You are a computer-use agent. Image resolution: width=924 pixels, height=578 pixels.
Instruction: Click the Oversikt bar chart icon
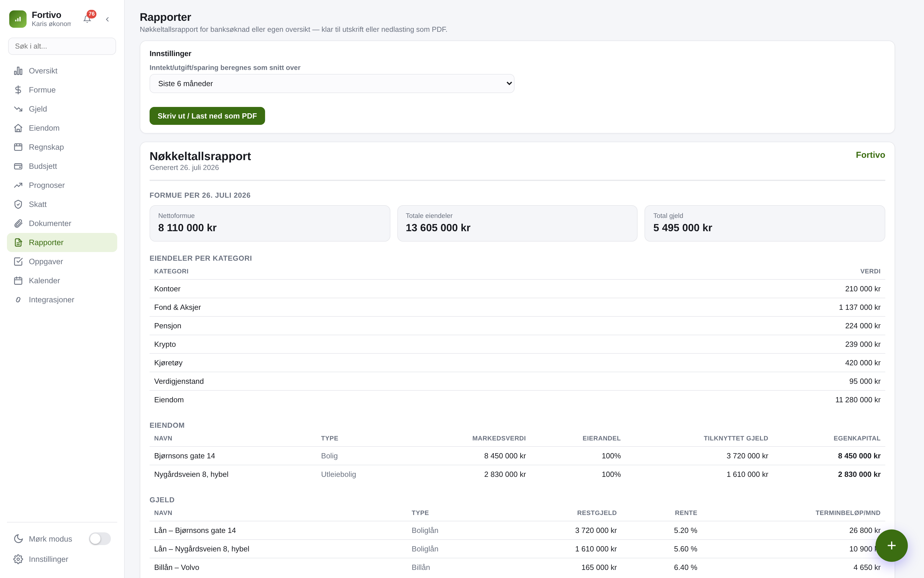18,71
